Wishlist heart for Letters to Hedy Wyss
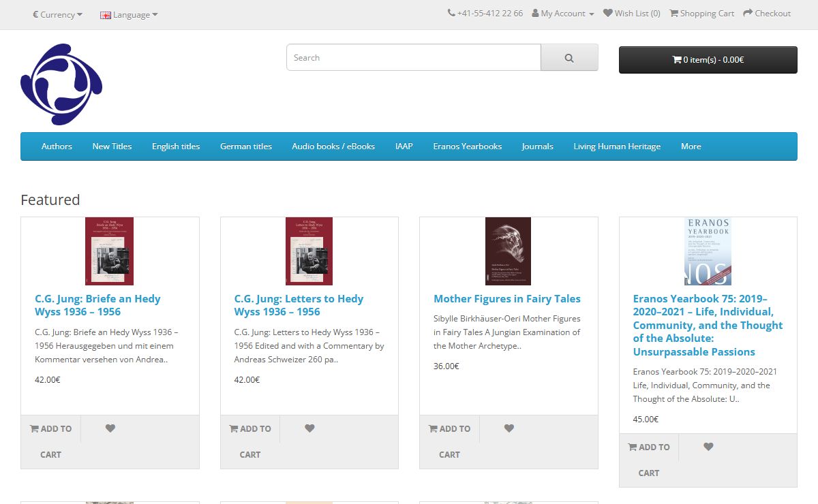This screenshot has width=818, height=504. click(309, 428)
